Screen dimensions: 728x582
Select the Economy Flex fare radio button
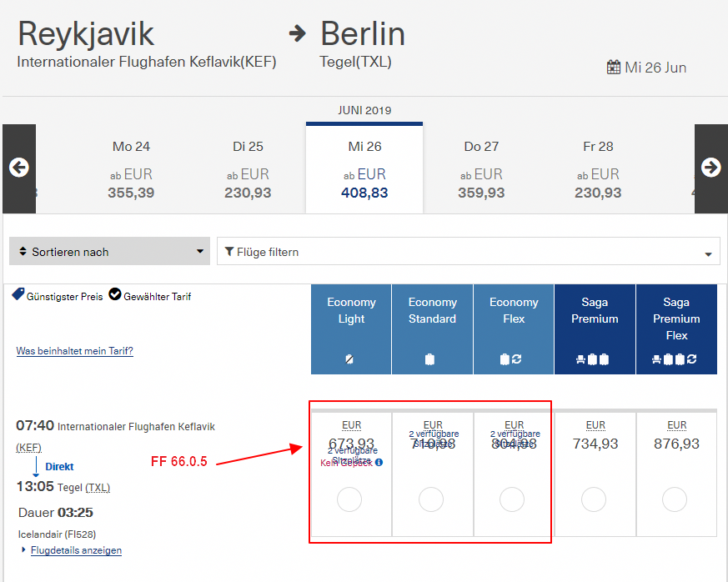pos(512,499)
